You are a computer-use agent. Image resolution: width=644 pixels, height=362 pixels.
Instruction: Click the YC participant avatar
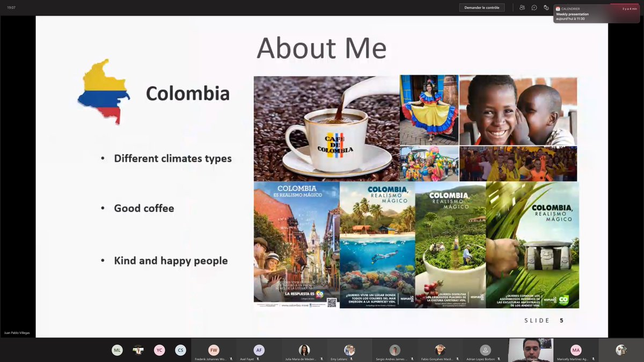click(x=159, y=350)
